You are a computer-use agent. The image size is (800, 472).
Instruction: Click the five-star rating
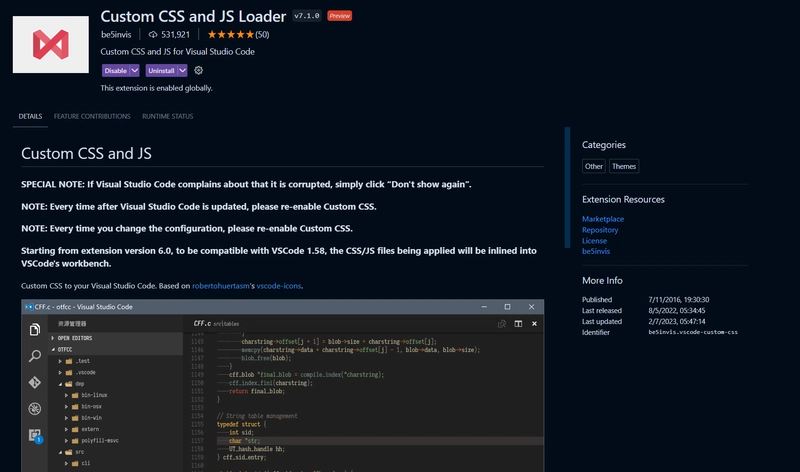231,35
